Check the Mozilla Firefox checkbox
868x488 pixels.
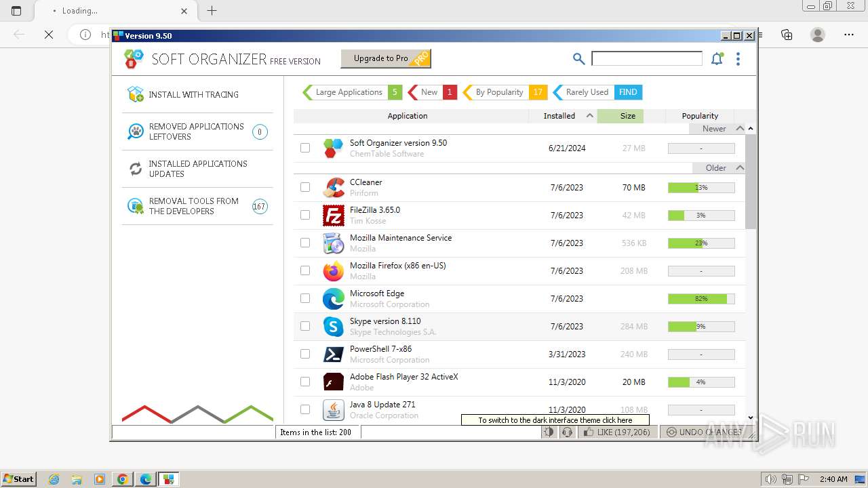pyautogui.click(x=305, y=270)
